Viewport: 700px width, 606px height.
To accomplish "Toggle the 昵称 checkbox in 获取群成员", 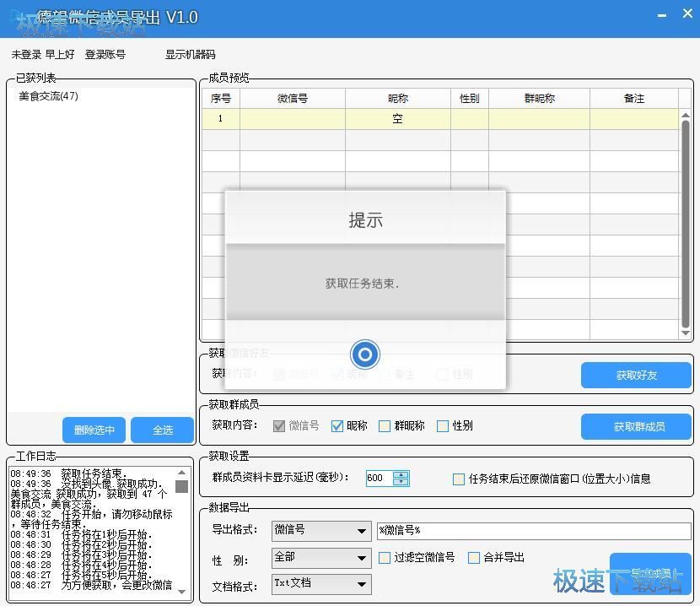I will pos(337,426).
